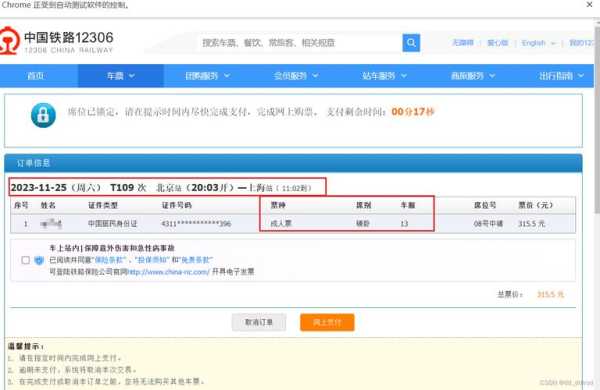Click the orange 网上支付 pay button
The image size is (600, 390).
pyautogui.click(x=327, y=322)
